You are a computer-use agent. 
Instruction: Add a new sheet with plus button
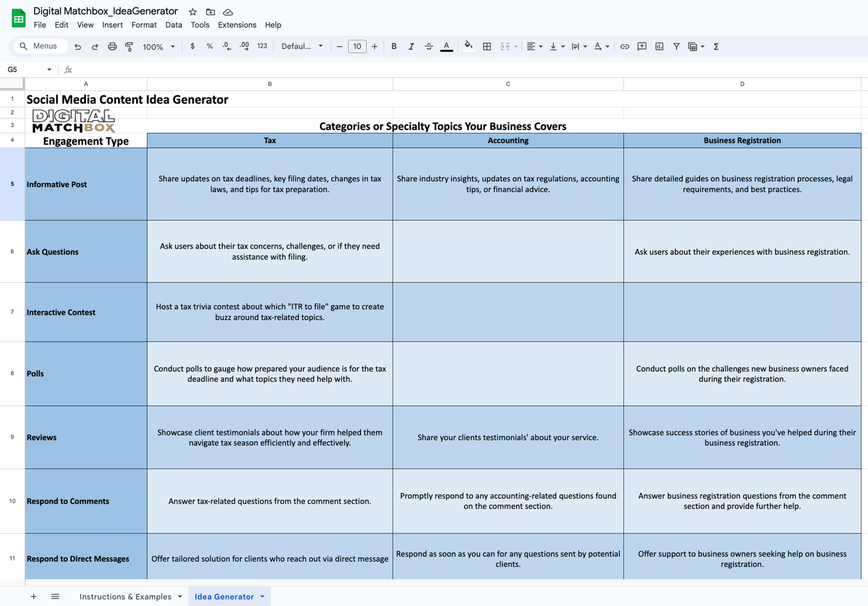coord(33,596)
